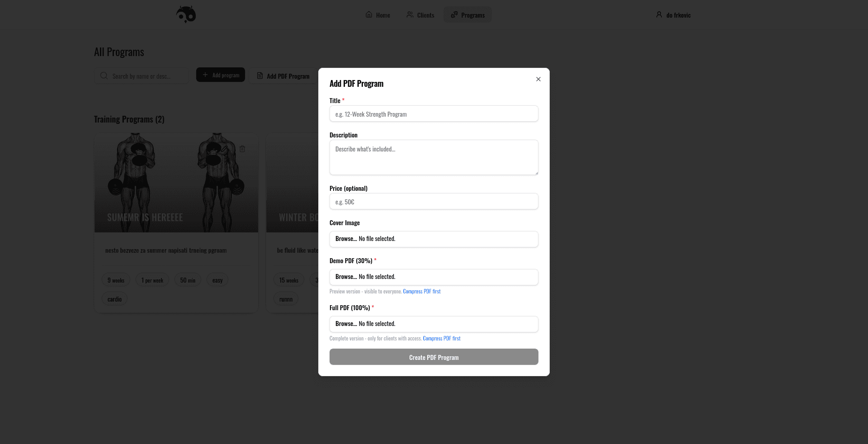Click the Price optional input field

[434, 201]
